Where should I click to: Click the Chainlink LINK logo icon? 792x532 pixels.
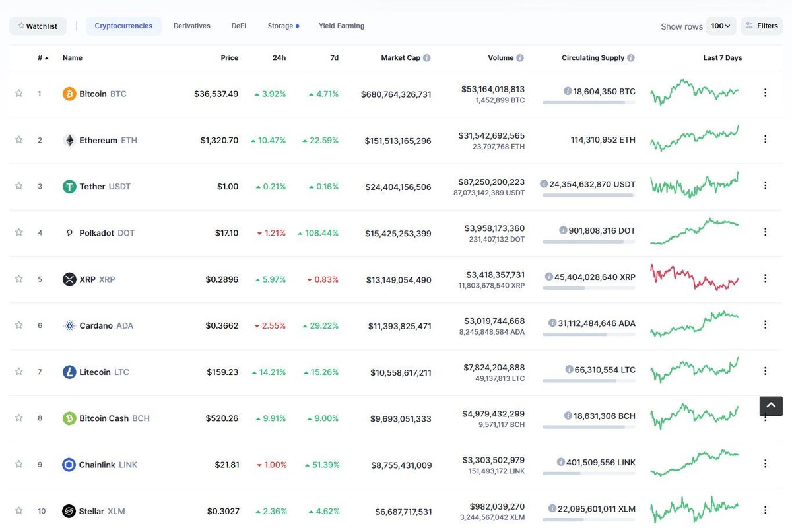(x=69, y=464)
